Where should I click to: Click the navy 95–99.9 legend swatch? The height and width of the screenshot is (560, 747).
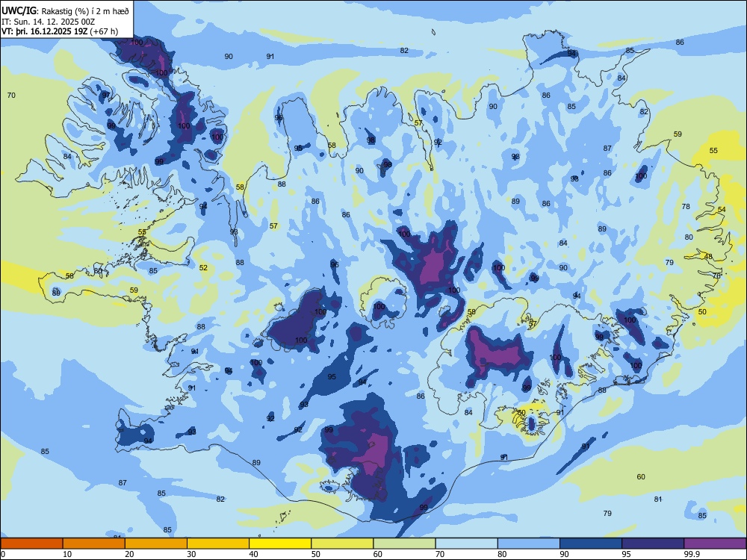click(653, 544)
